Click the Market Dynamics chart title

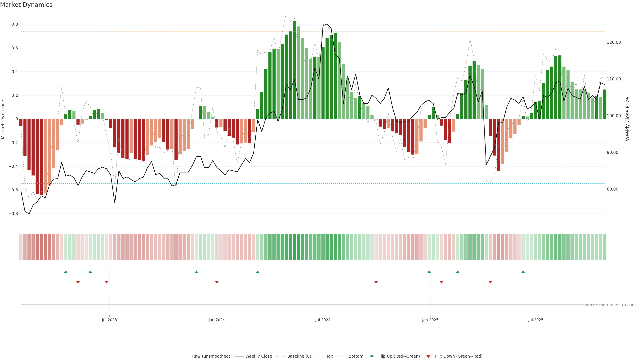(x=26, y=5)
